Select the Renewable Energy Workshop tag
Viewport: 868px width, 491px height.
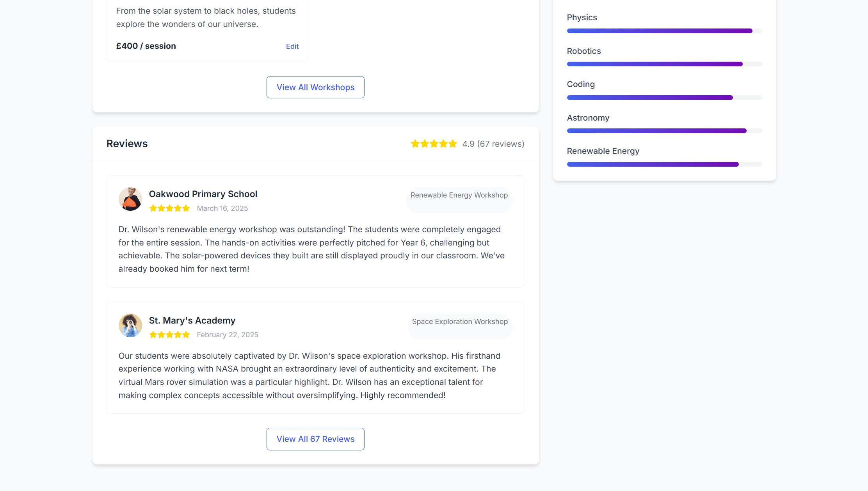[459, 200]
